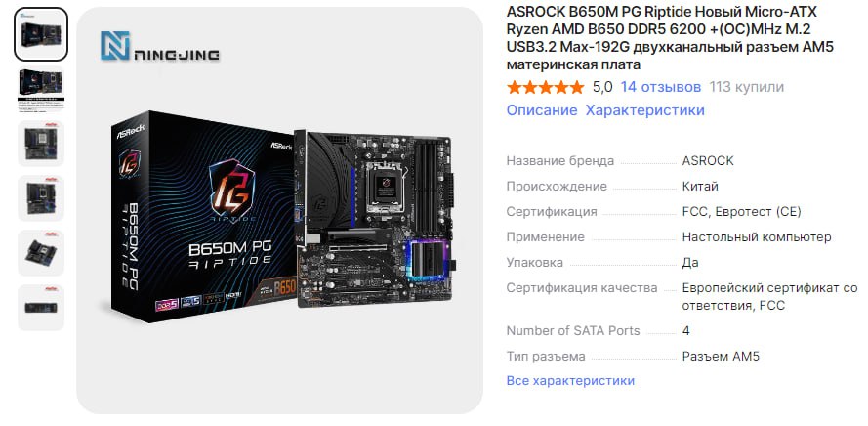Select the first thumbnail showing box and board
This screenshot has width=868, height=426.
(41, 34)
